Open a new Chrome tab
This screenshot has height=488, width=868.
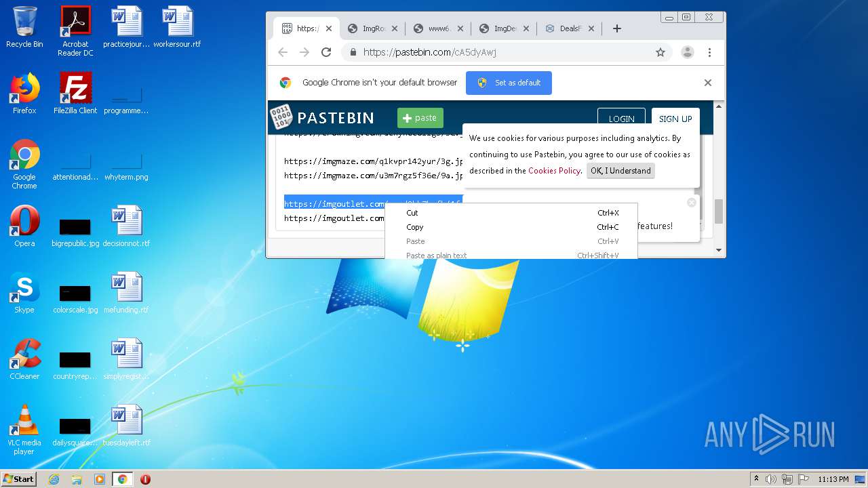pos(616,28)
